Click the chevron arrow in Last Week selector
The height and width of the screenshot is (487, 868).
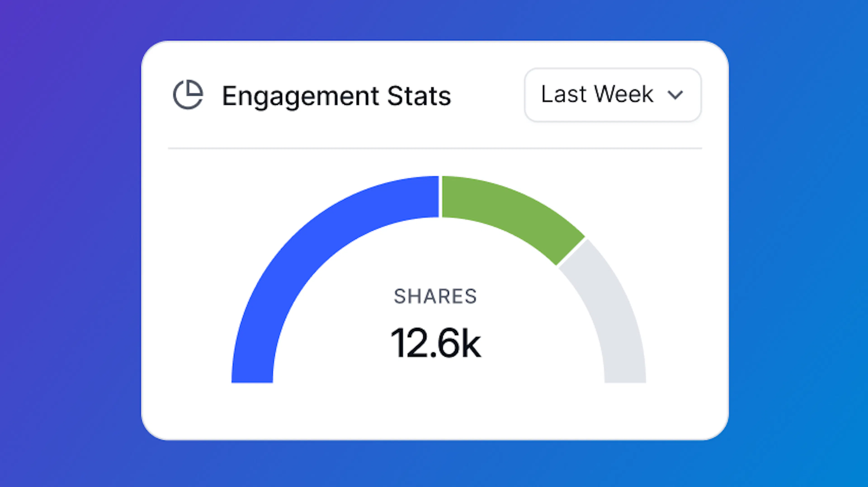click(x=675, y=95)
